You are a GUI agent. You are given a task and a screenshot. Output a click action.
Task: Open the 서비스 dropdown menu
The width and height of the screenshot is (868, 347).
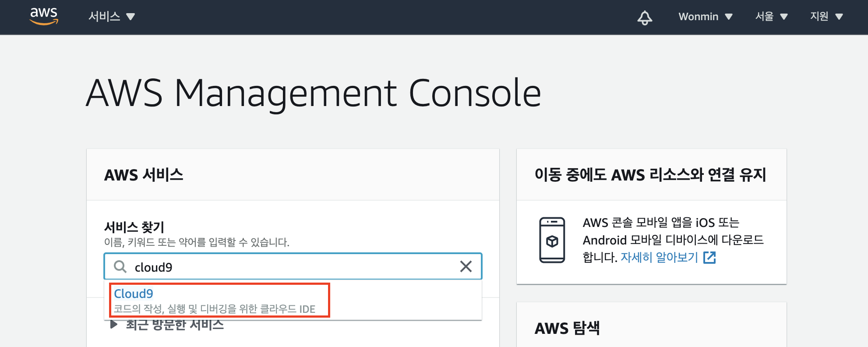tap(112, 17)
